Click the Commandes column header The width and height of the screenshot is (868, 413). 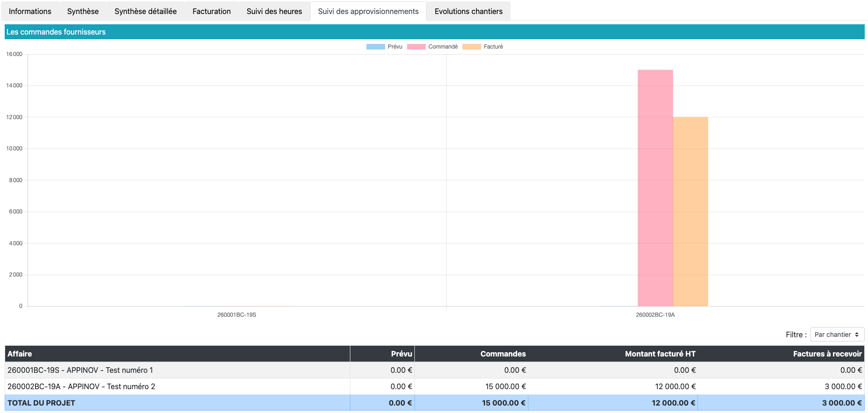tap(503, 354)
